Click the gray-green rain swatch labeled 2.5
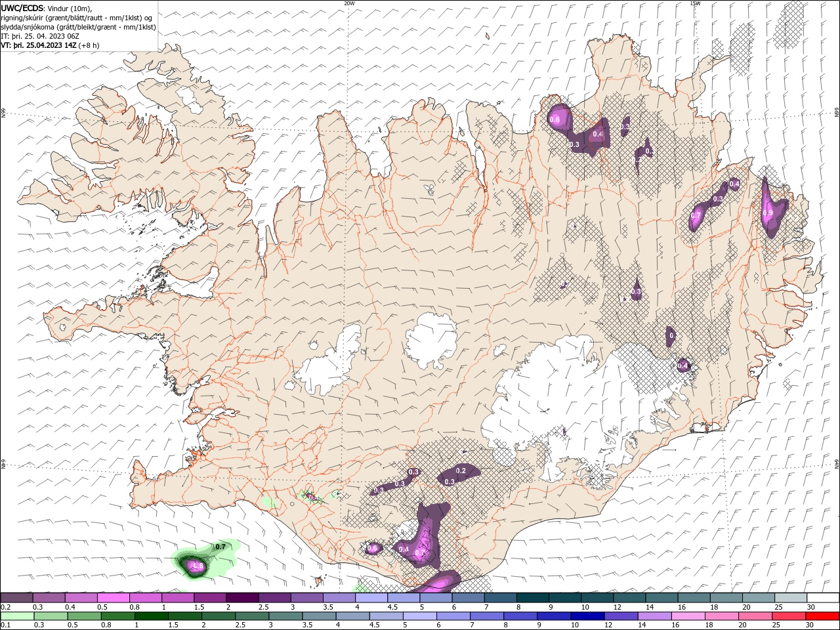840x630 pixels. [252, 616]
